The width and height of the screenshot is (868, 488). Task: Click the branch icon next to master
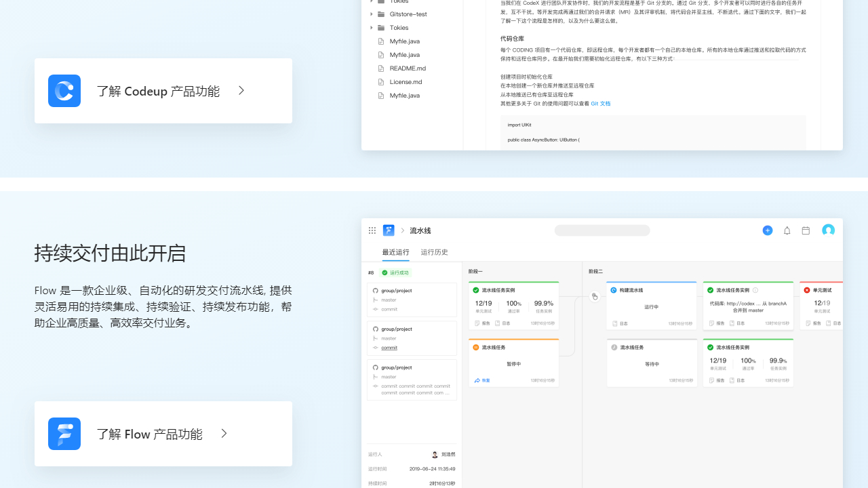[375, 300]
